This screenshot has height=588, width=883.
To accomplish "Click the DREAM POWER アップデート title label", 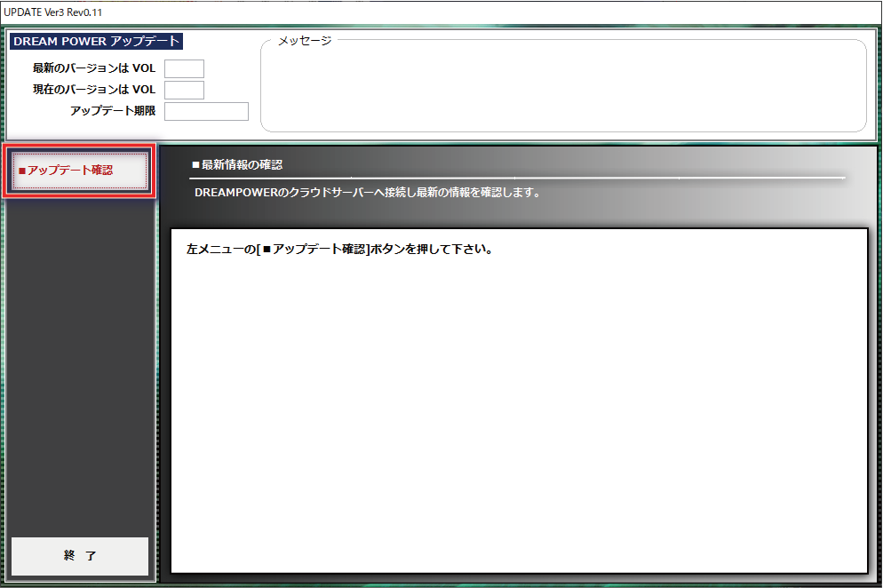I will tap(96, 41).
